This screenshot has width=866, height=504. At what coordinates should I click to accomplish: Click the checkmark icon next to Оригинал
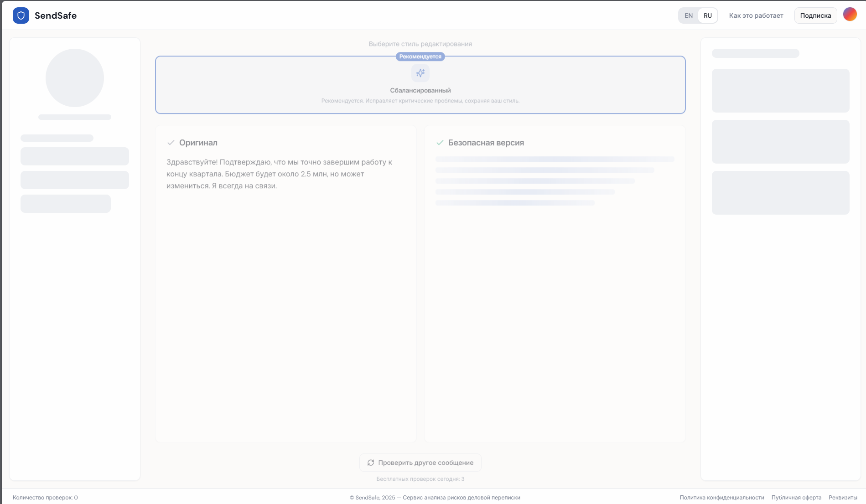point(171,143)
